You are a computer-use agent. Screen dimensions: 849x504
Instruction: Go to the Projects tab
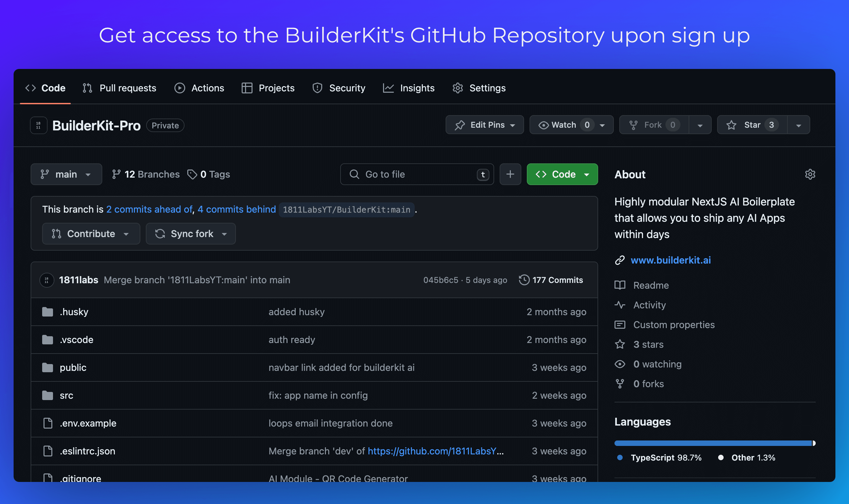[x=268, y=88]
